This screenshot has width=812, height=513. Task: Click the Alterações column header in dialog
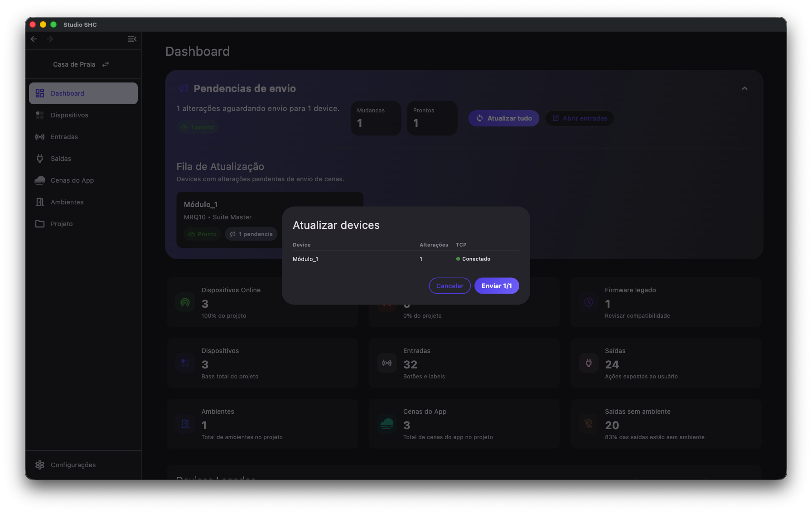[434, 245]
